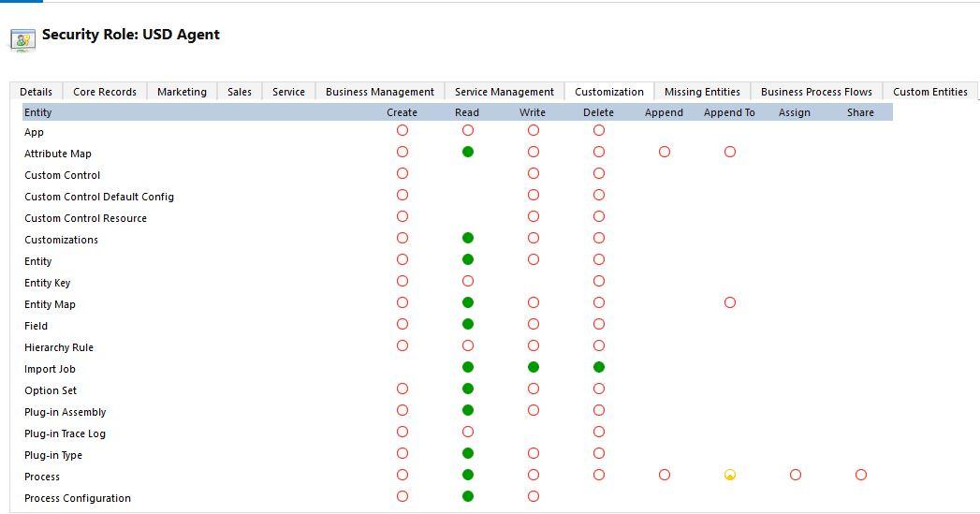Toggle Import Job Write privilege circle
This screenshot has height=514, width=980.
point(534,367)
